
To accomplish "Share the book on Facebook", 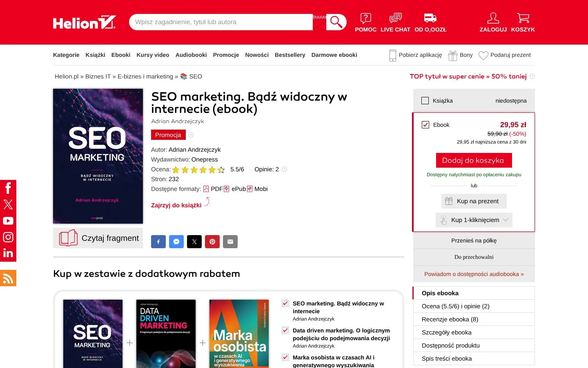I will [x=158, y=242].
